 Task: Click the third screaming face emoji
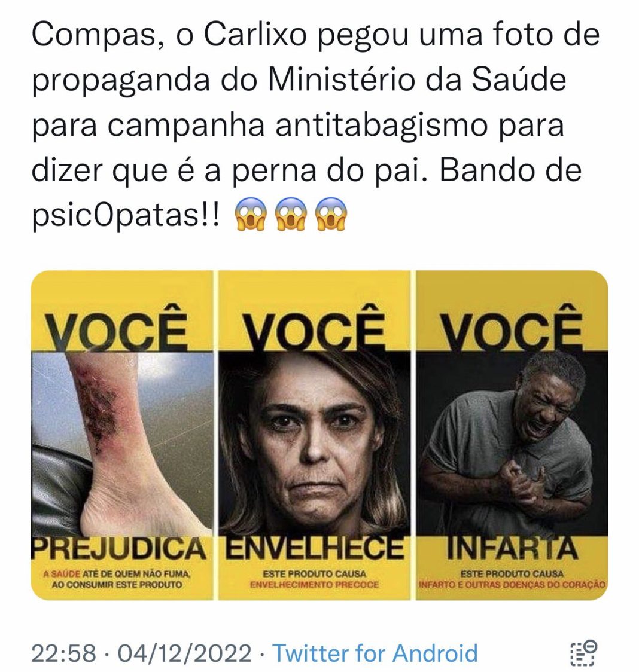coord(331,214)
